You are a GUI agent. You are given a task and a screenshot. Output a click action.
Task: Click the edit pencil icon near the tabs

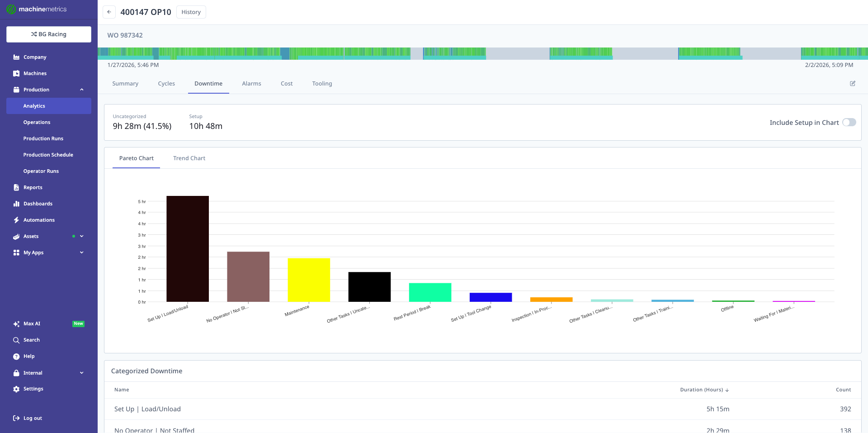[853, 83]
